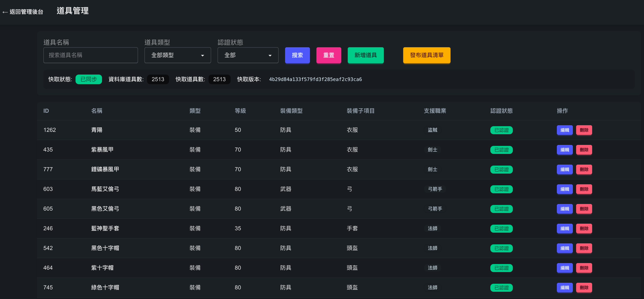The height and width of the screenshot is (299, 644).
Task: Click the 支援職業 column header
Action: tap(435, 111)
